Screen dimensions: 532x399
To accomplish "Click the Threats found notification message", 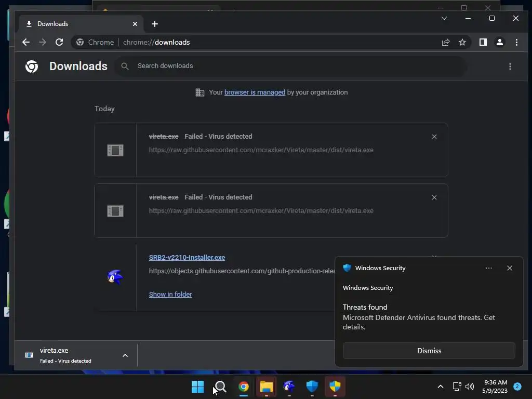I will tap(419, 317).
